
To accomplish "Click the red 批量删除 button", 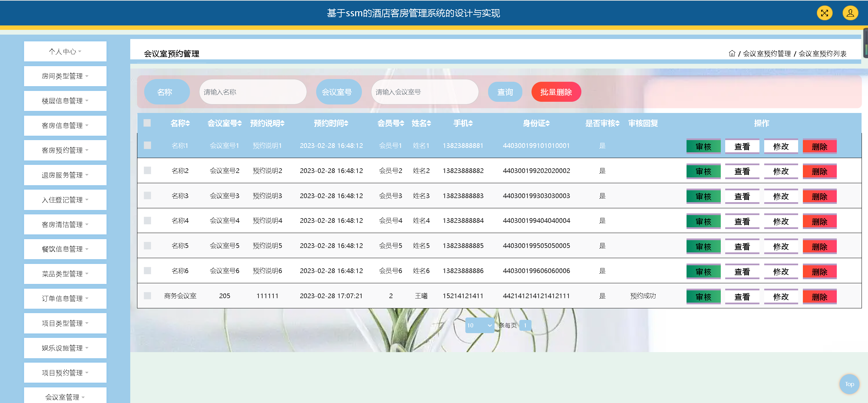I will [x=556, y=92].
